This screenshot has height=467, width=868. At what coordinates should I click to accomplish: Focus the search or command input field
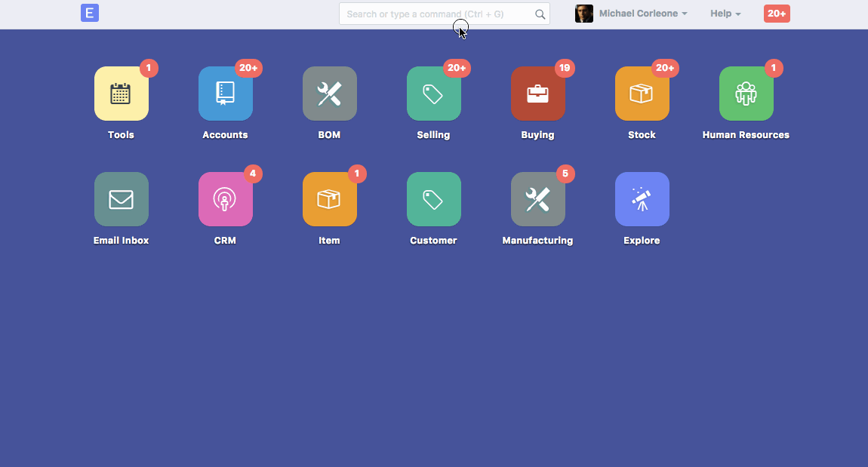(444, 14)
